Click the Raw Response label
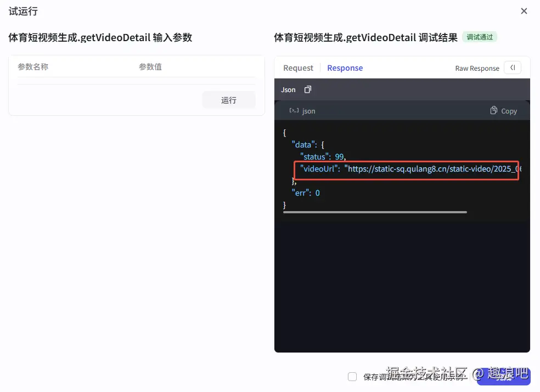This screenshot has height=392, width=540. (x=477, y=68)
